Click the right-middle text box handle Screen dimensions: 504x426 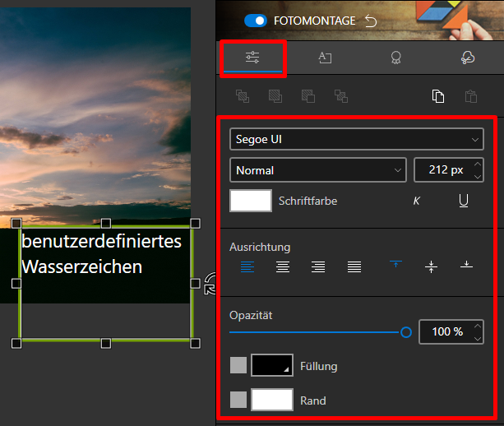click(x=195, y=283)
